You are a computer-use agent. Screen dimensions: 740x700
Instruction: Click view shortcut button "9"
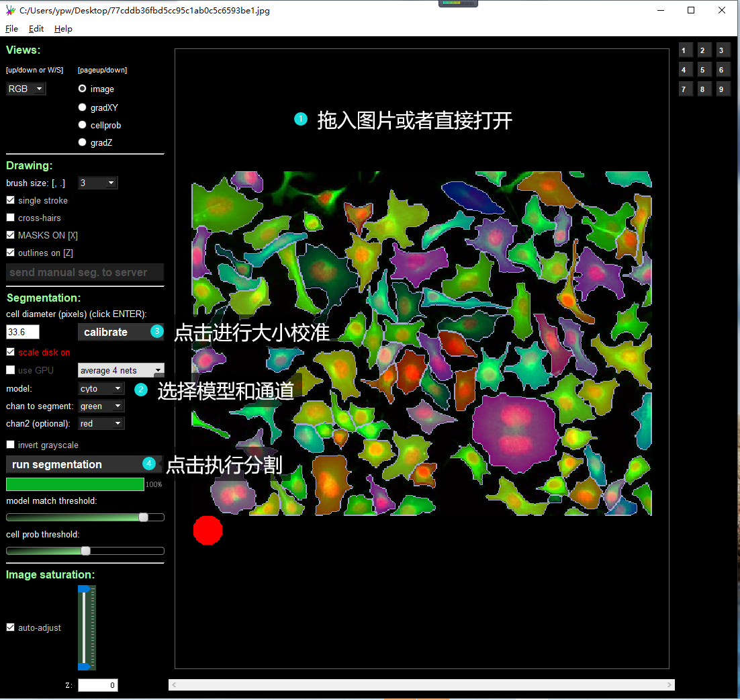(x=723, y=89)
